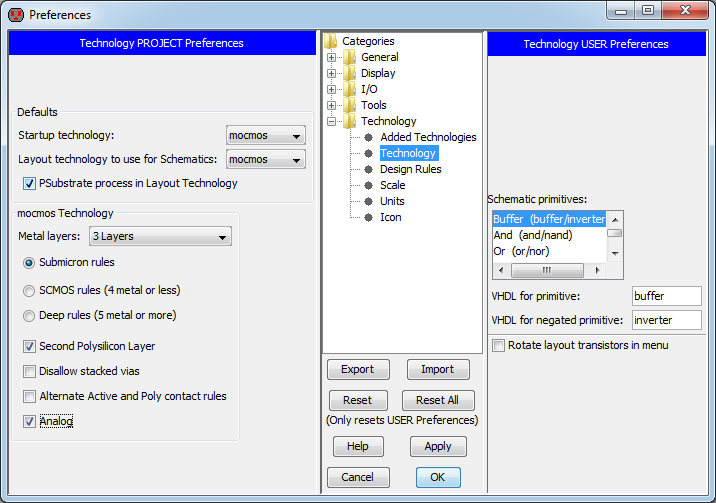Click the Tools folder icon
This screenshot has height=503, width=716.
pyautogui.click(x=350, y=105)
